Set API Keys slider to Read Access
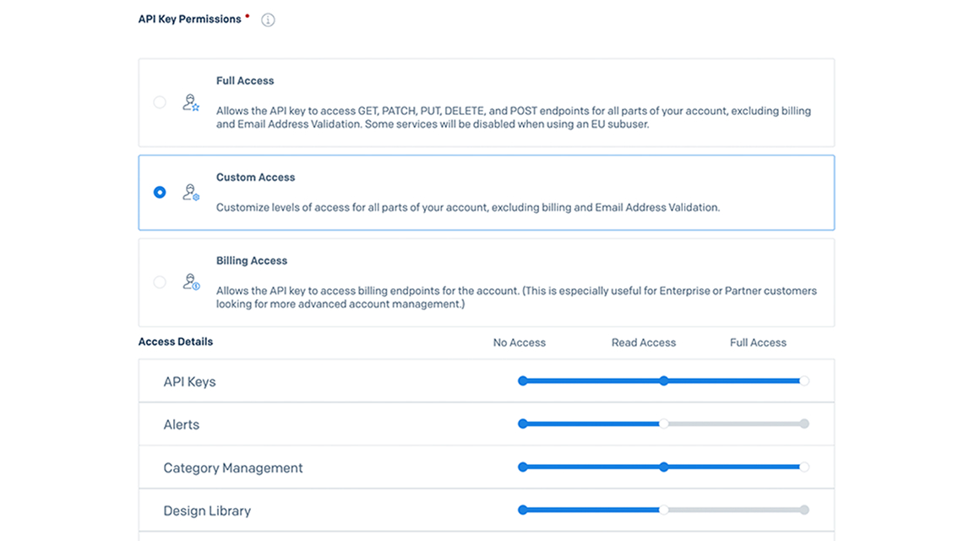This screenshot has height=541, width=980. [664, 381]
